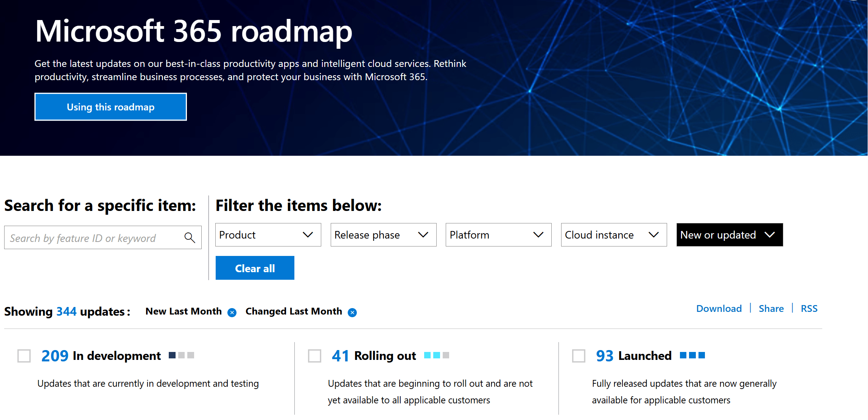Remove the New Last Month filter
The width and height of the screenshot is (868, 420).
click(x=232, y=313)
